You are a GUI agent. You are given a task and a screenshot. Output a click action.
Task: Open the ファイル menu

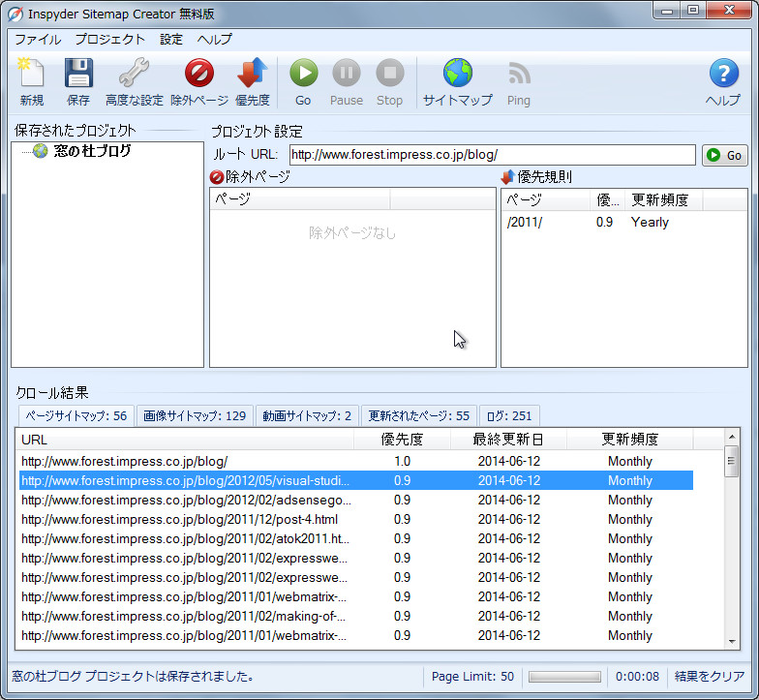click(x=38, y=39)
